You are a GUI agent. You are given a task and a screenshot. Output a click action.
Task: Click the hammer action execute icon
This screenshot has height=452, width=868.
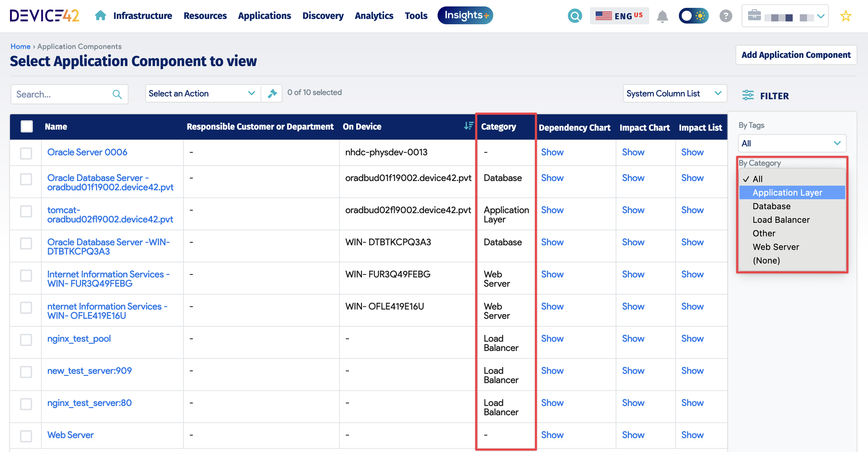[x=272, y=94]
